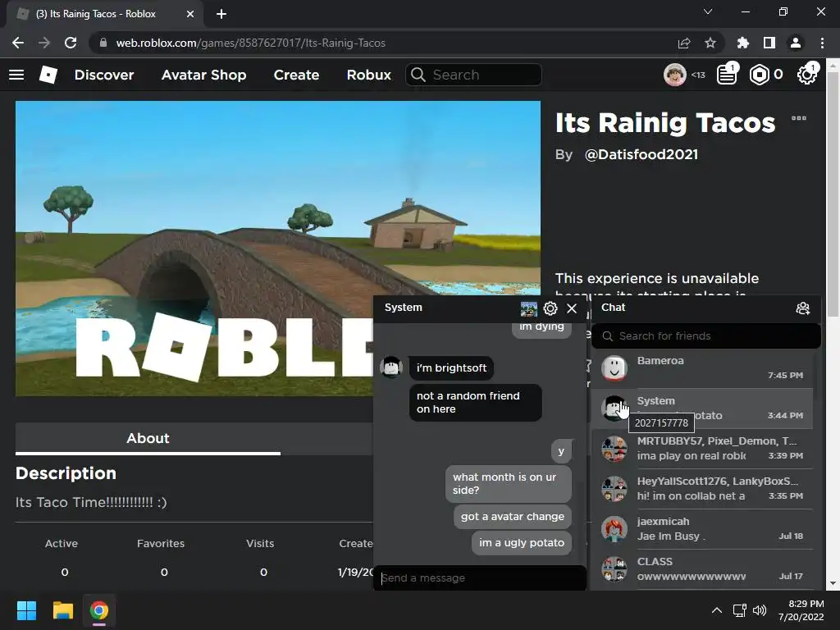Open the Create menu item
Viewport: 840px width, 630px height.
(296, 75)
